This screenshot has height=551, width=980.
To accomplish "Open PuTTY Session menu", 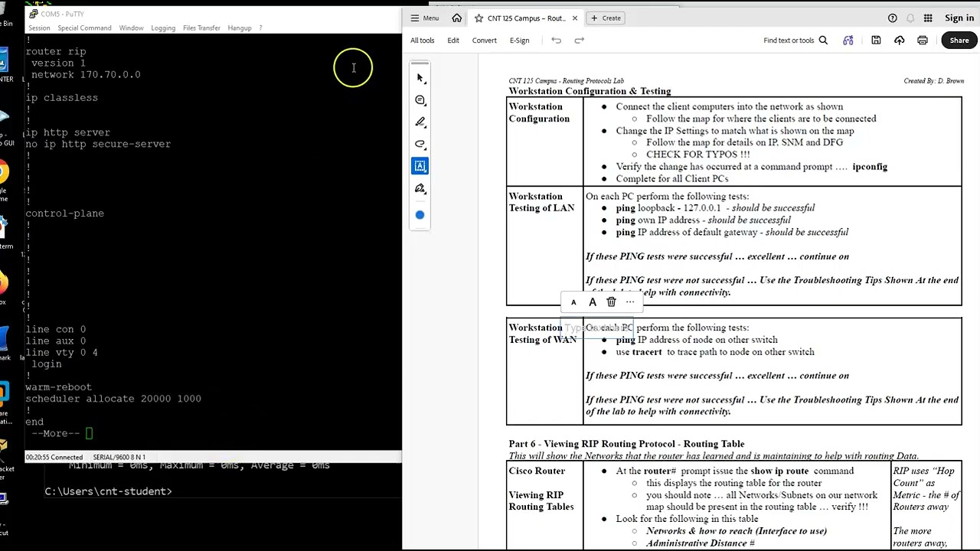I will pyautogui.click(x=39, y=28).
